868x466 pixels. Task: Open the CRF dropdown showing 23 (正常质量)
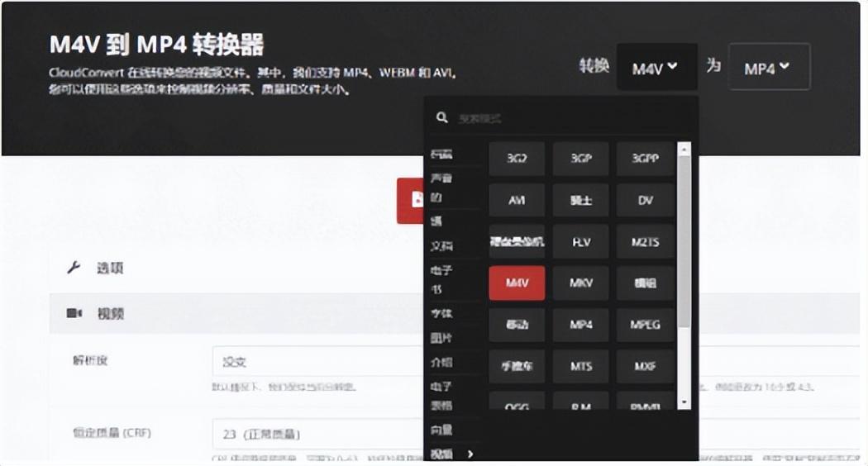(x=317, y=434)
